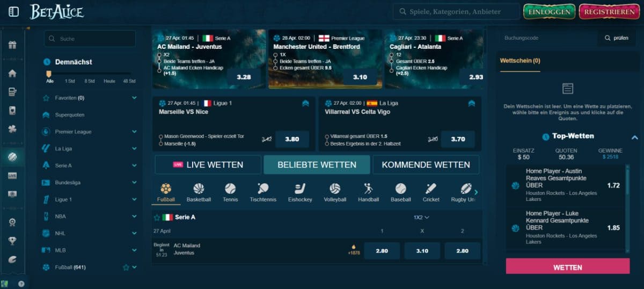Expand the Ligue 1 sidebar entry
The width and height of the screenshot is (644, 289).
pyautogui.click(x=134, y=199)
